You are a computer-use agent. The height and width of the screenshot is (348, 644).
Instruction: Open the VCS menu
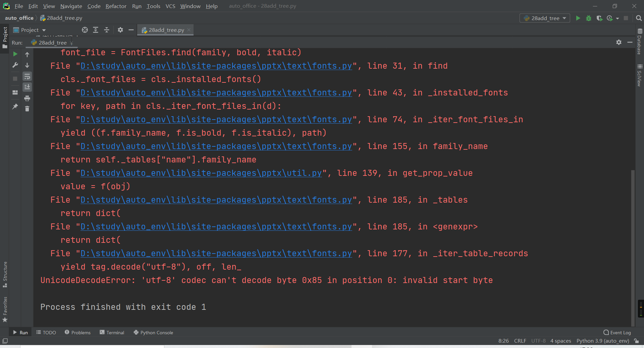pos(170,6)
